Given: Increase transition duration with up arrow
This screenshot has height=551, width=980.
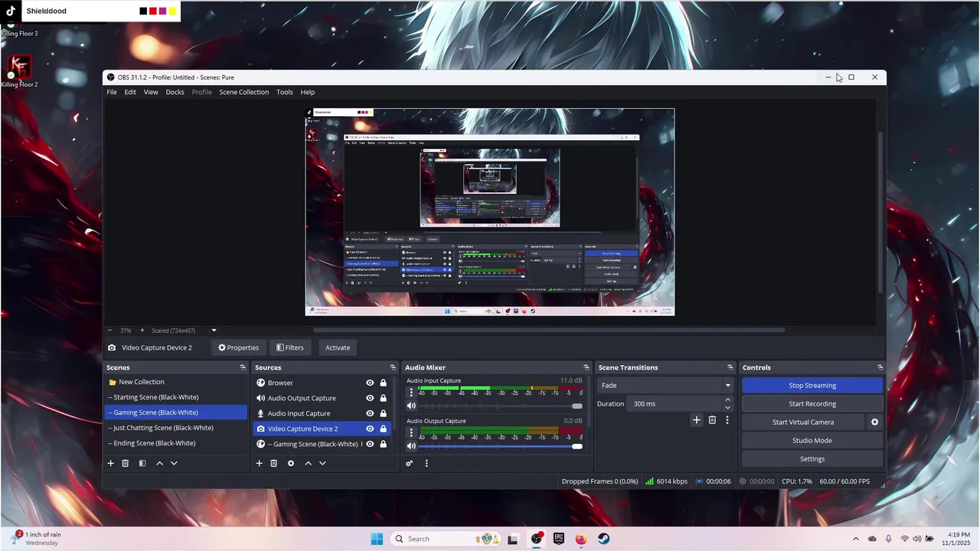Looking at the screenshot, I should pos(727,399).
